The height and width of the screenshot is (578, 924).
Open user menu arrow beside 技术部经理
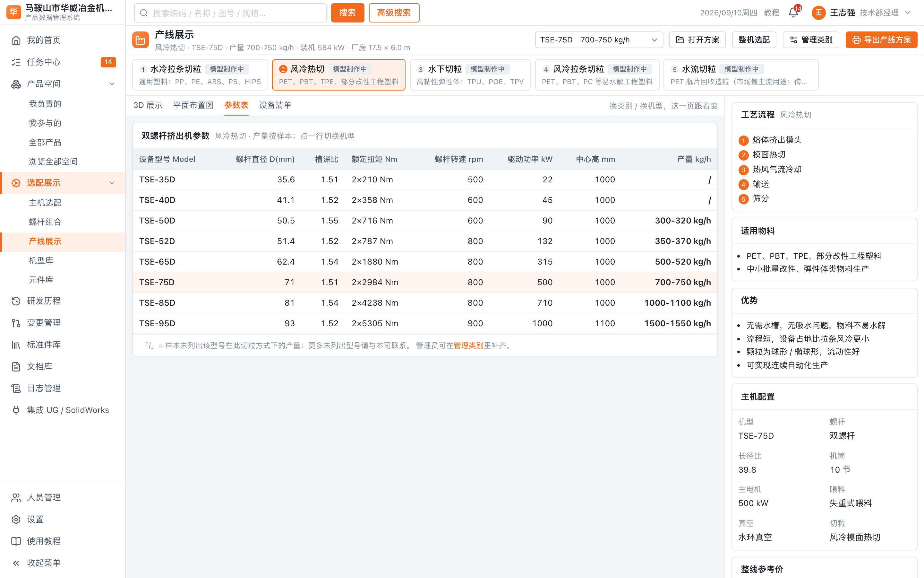click(x=908, y=13)
